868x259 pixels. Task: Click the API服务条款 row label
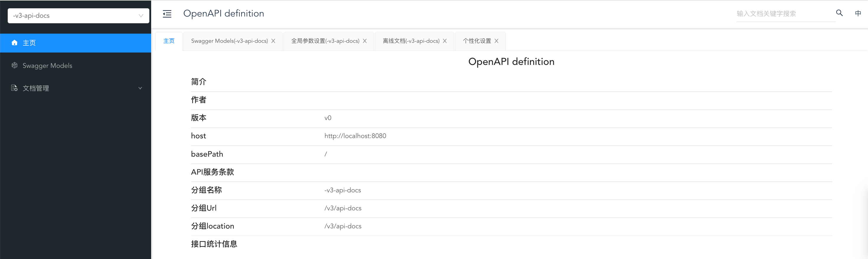click(x=212, y=172)
